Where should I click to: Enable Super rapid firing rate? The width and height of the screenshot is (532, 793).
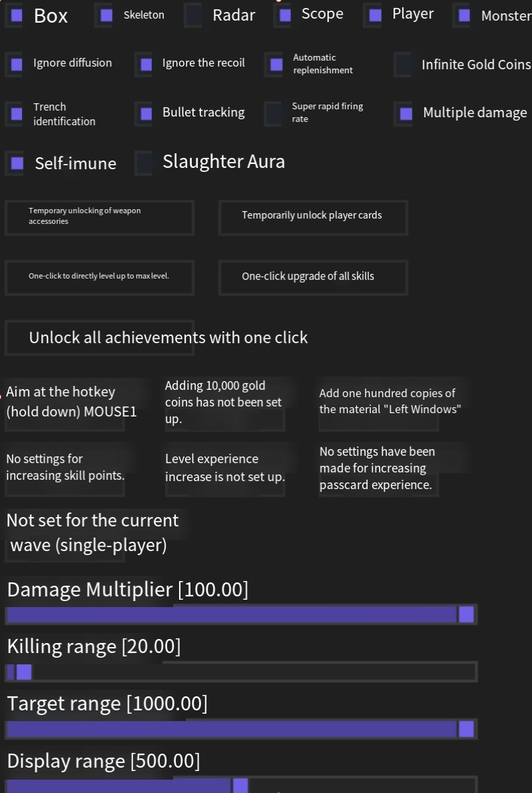click(x=274, y=113)
